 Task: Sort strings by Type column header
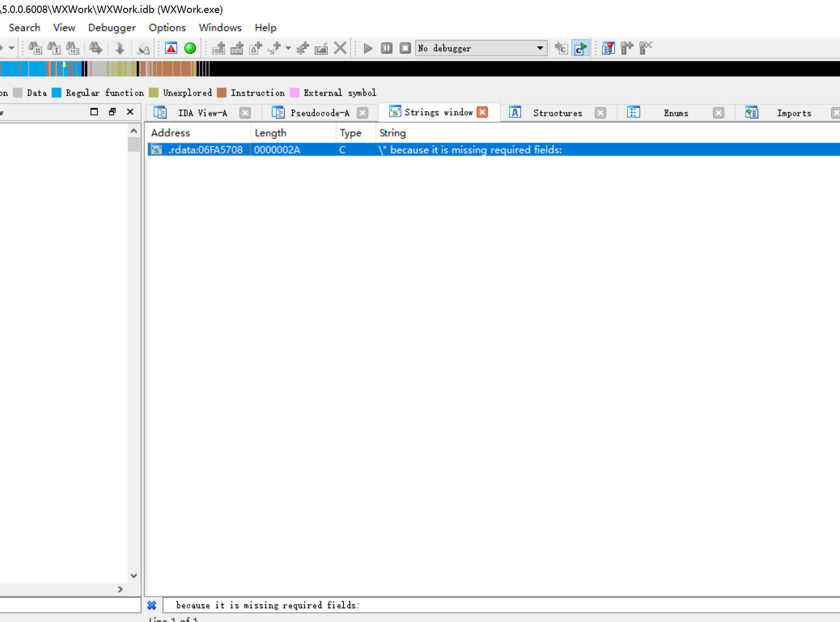[356, 133]
